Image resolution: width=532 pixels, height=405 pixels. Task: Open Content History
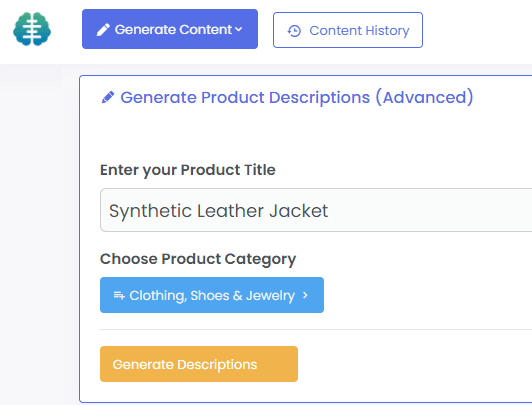348,30
